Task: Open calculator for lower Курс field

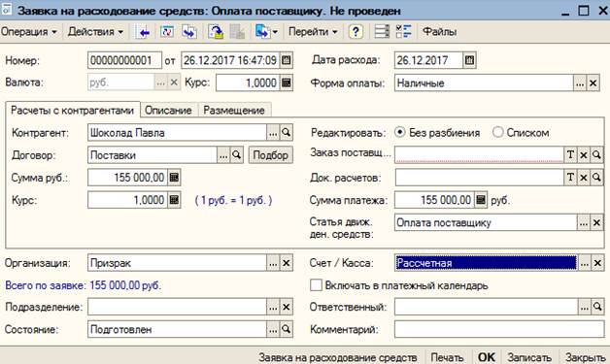Action: 174,200
